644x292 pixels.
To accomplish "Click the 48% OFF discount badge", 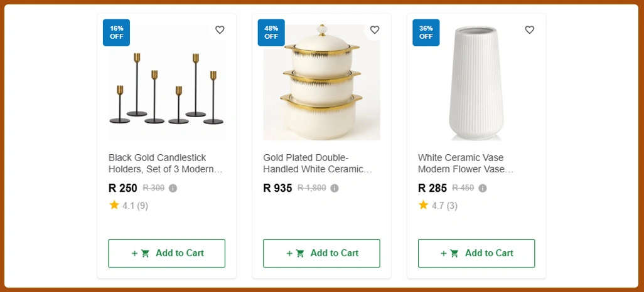I will [x=271, y=32].
